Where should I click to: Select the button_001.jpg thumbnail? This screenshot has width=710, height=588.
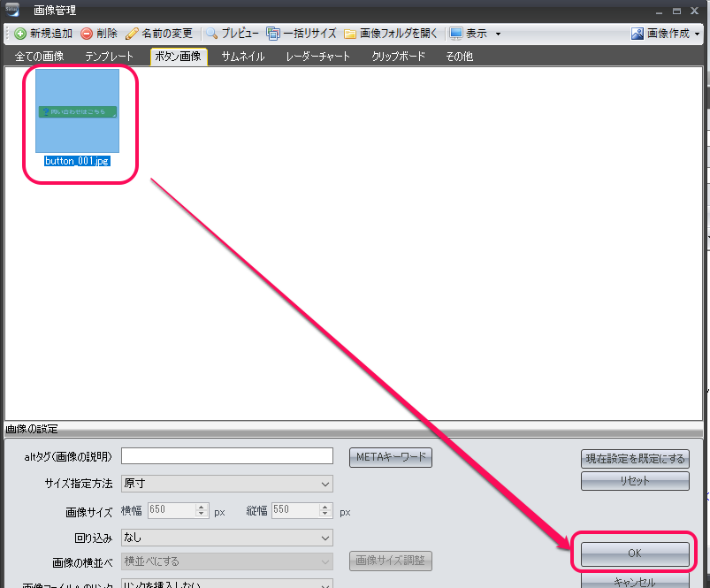(x=77, y=112)
